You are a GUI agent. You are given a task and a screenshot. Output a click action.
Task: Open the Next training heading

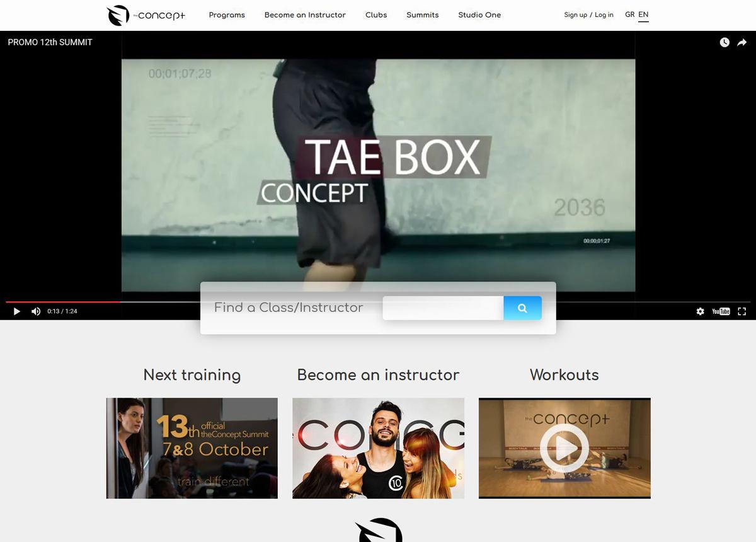(192, 375)
